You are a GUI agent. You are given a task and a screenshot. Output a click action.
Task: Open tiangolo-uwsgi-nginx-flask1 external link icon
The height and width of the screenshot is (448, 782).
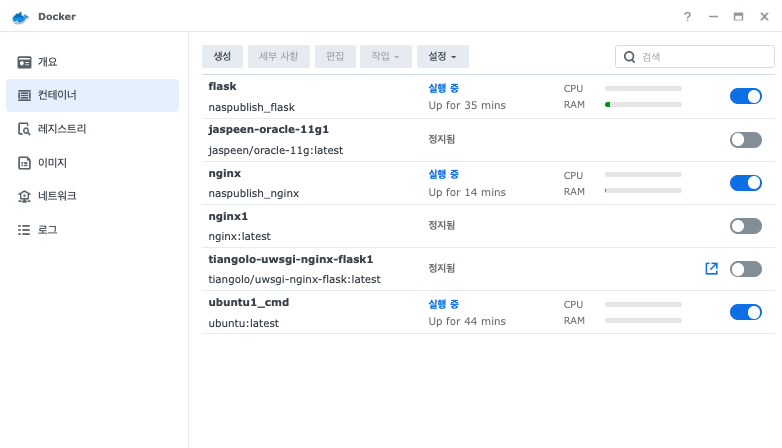711,268
